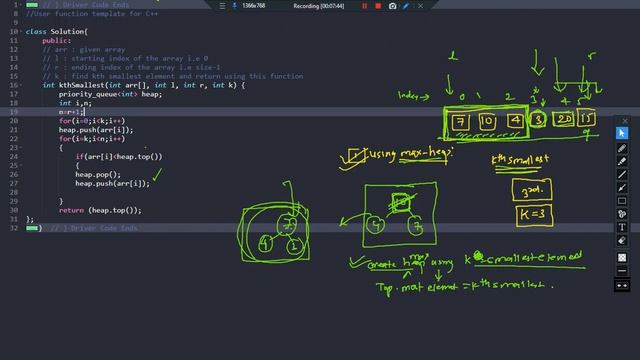Viewport: 640px width, 360px height.
Task: Open the drawing color picker
Action: (622, 258)
